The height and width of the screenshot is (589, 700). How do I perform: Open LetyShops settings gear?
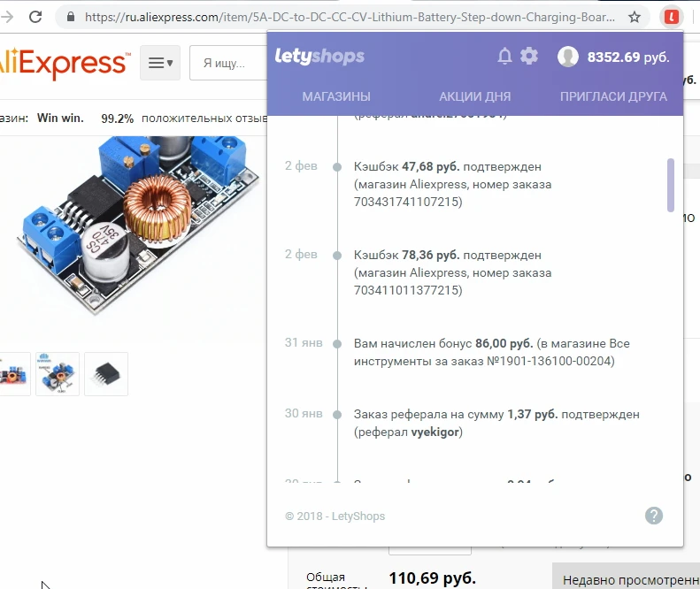click(x=529, y=57)
